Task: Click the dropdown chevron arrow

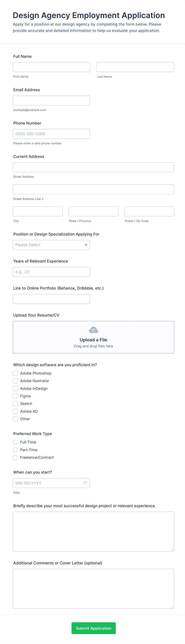Action: [x=86, y=245]
